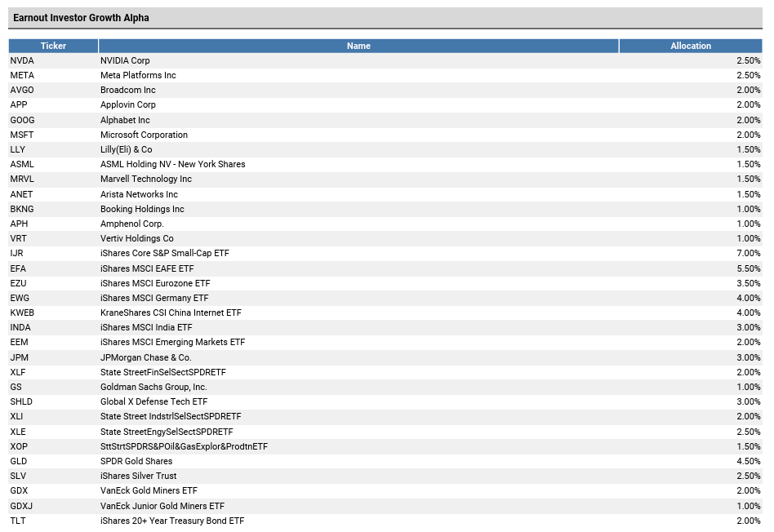The height and width of the screenshot is (532, 774).
Task: Click the 4.50% allocation for GLD
Action: pyautogui.click(x=749, y=462)
